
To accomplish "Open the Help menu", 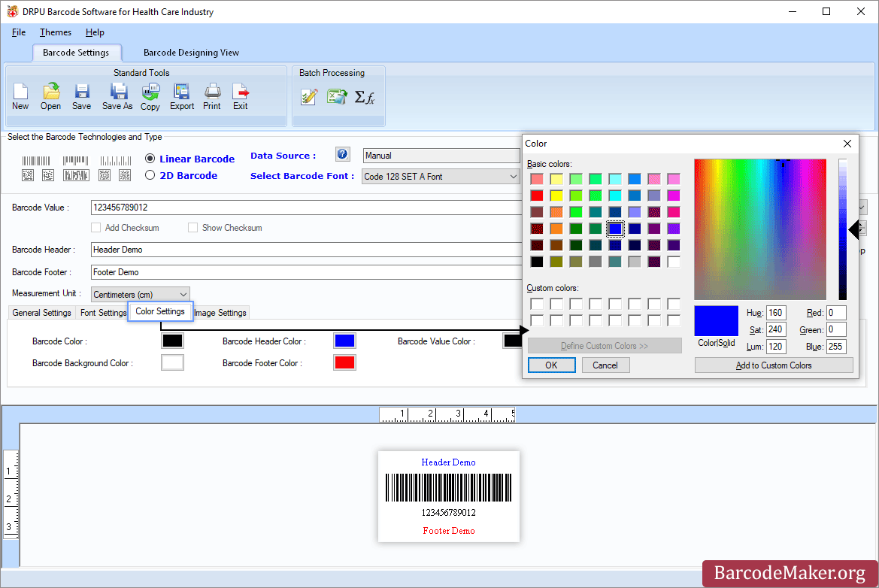I will pyautogui.click(x=95, y=32).
